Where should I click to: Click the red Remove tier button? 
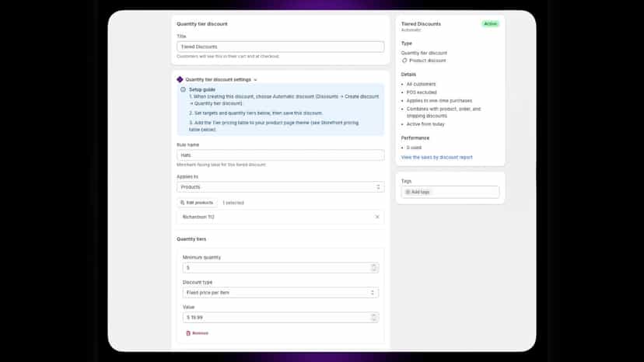tap(197, 333)
